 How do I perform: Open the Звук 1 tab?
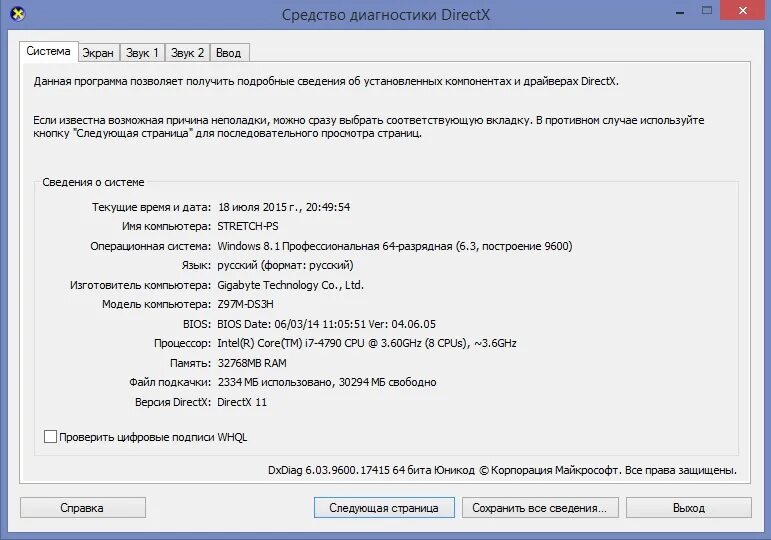pos(142,53)
